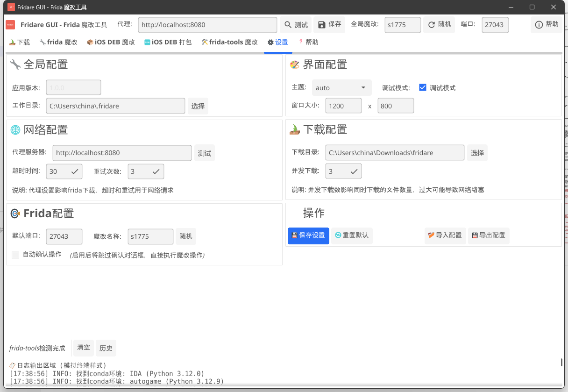Click the palette icon beside 界面配置
568x392 pixels.
[295, 64]
